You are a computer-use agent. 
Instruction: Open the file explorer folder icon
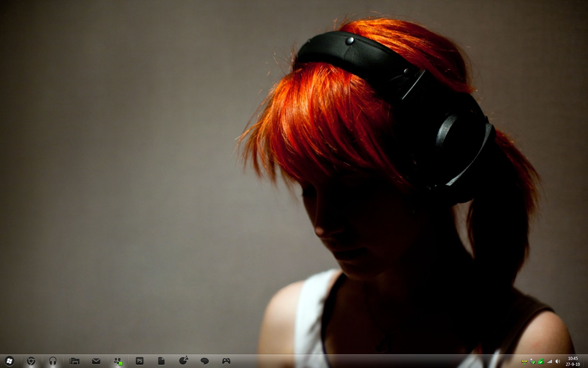click(x=75, y=361)
